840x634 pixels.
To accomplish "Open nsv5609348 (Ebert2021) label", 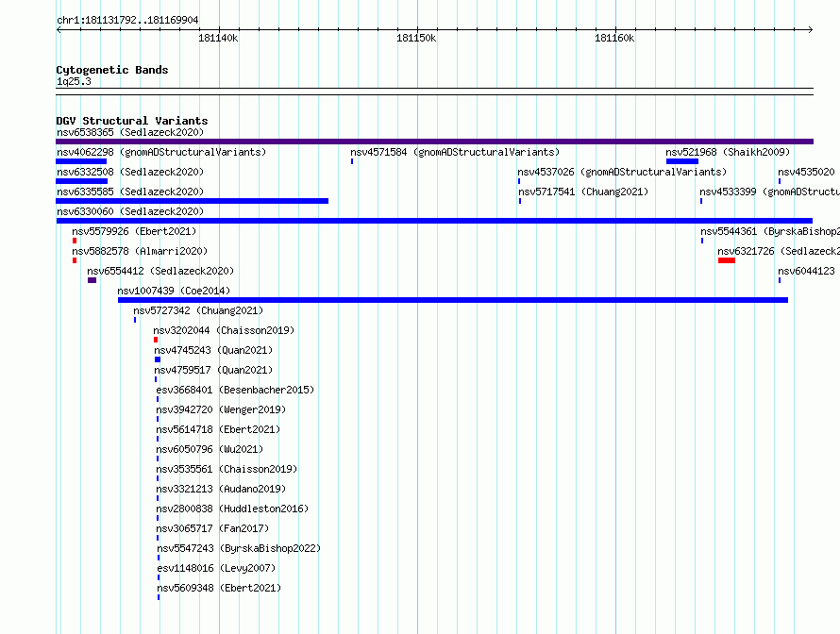I will [219, 588].
